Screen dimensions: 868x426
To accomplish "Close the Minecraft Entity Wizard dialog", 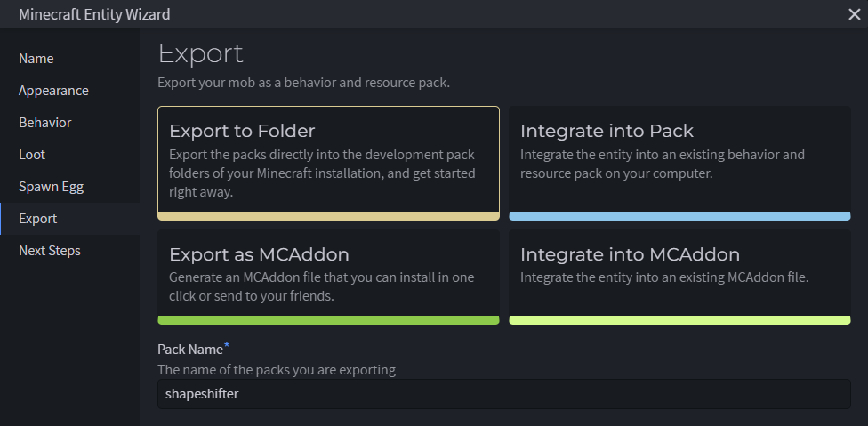I will pos(854,14).
